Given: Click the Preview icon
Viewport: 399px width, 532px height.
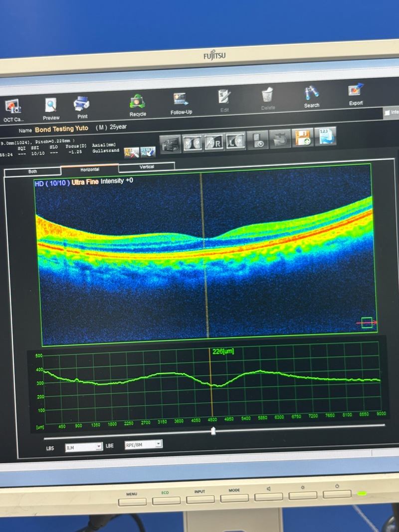Looking at the screenshot, I should 51,106.
